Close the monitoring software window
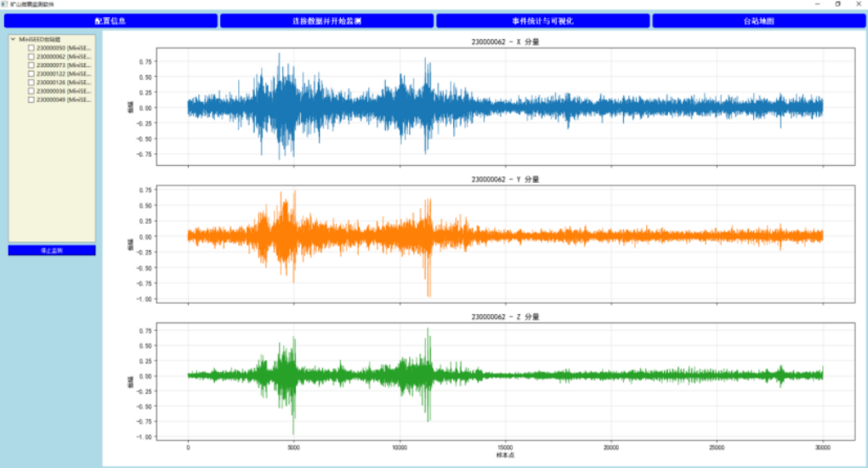868x468 pixels. pos(859,4)
